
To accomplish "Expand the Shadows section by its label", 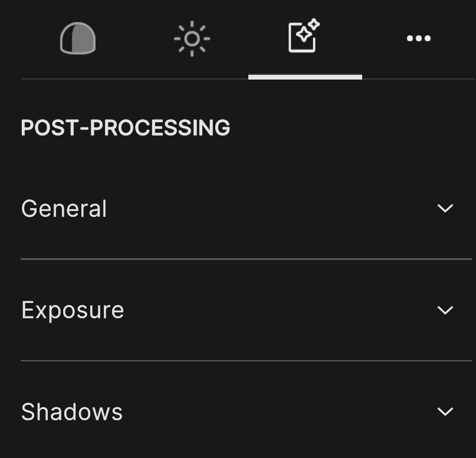I will [x=72, y=411].
